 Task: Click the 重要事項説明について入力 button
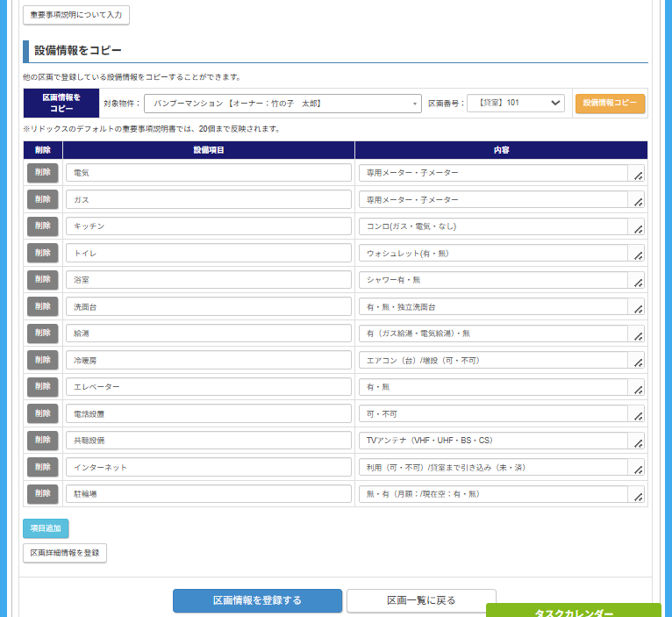pyautogui.click(x=76, y=15)
